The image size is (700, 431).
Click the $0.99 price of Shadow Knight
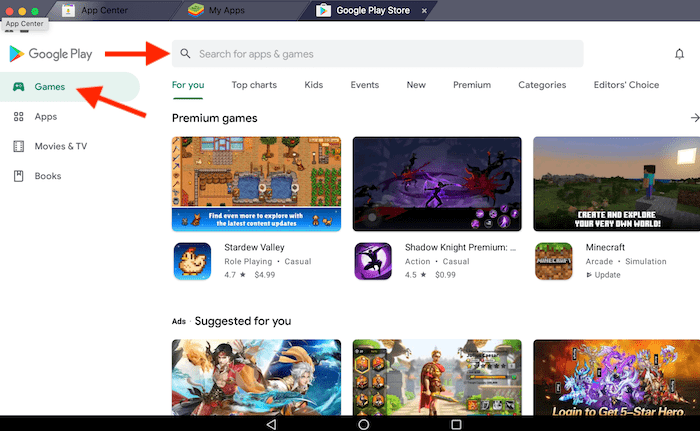pos(445,275)
